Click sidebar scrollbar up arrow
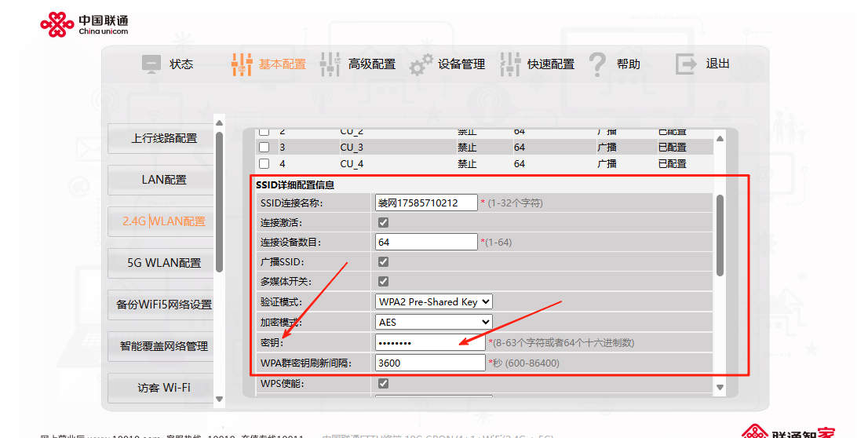This screenshot has height=438, width=868. pos(219,123)
